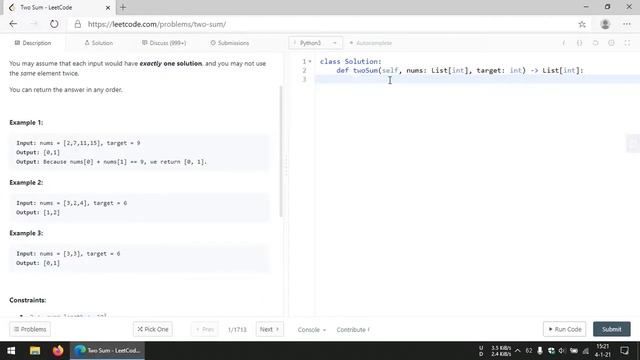Click the Windows Security shield tray icon

551,351
